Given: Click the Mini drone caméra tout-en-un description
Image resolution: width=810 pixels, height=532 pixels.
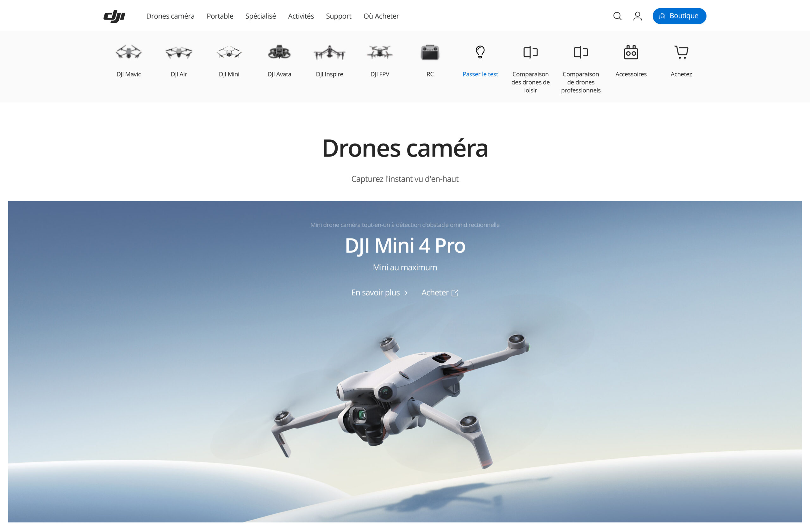Looking at the screenshot, I should point(405,225).
